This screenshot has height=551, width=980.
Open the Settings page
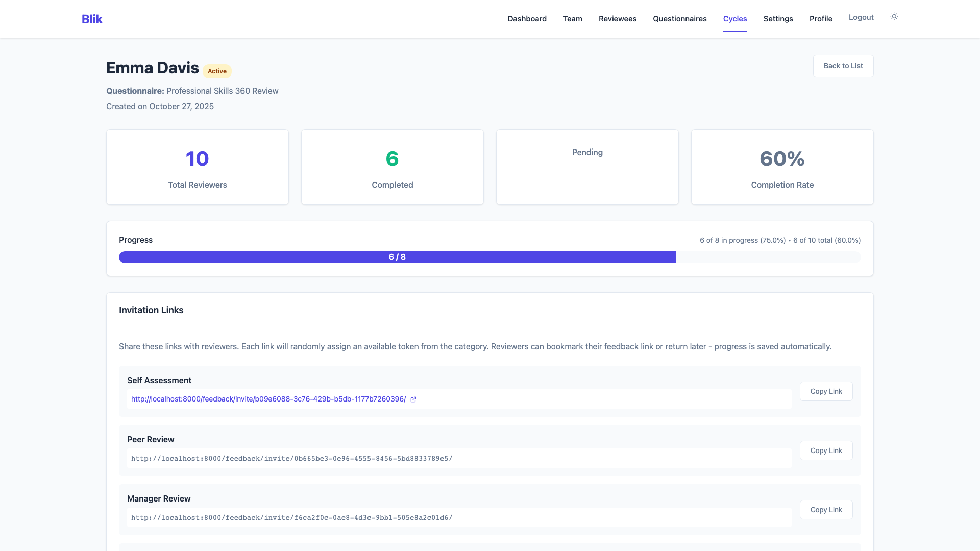778,18
